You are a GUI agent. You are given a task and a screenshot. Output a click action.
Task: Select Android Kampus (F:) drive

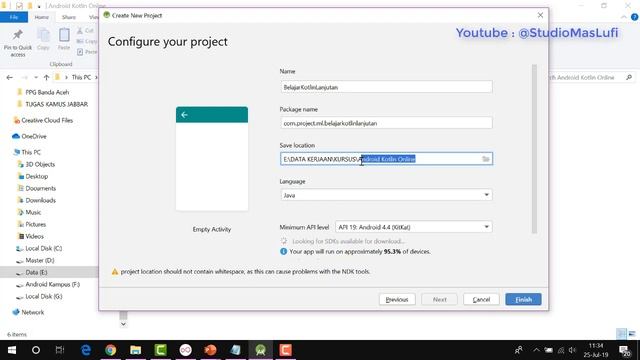[x=52, y=284]
